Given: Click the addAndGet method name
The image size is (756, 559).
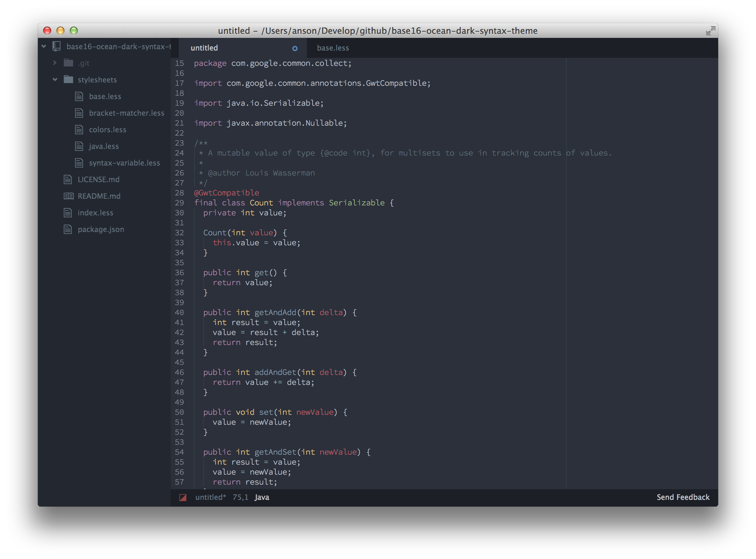Looking at the screenshot, I should tap(275, 372).
